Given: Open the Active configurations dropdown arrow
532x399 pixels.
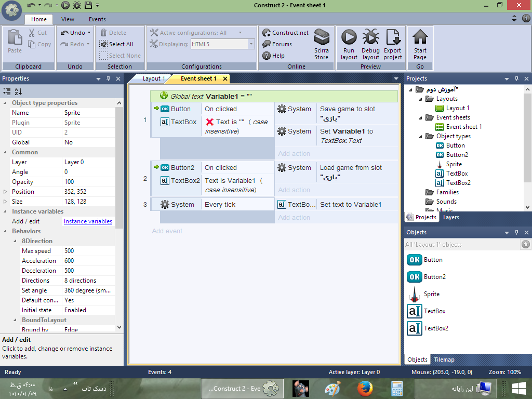Looking at the screenshot, I should point(240,33).
